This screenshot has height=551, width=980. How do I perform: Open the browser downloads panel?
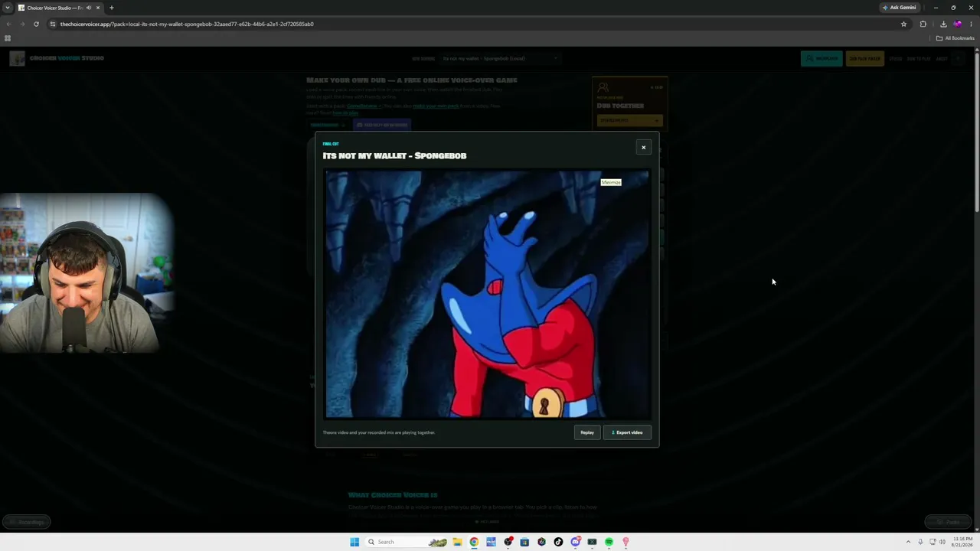[943, 24]
